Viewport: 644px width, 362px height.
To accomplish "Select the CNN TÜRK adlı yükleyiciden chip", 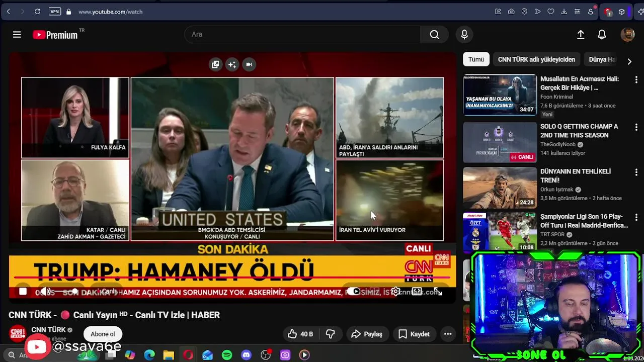I will click(536, 59).
